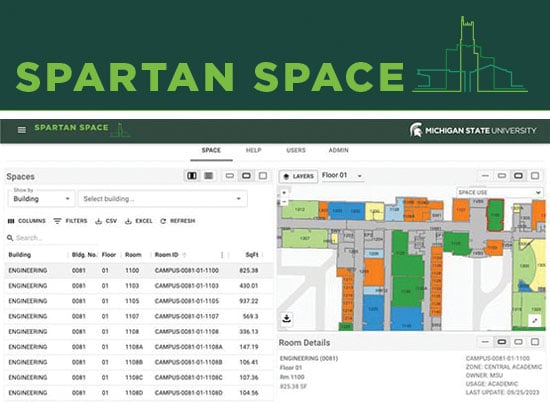Set Room Details panel to medium size

518,342
